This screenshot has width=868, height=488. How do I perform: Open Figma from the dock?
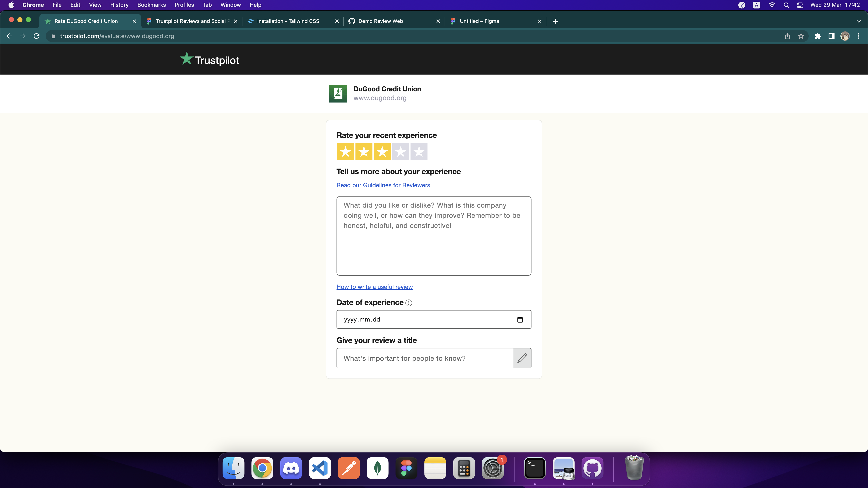(x=406, y=468)
